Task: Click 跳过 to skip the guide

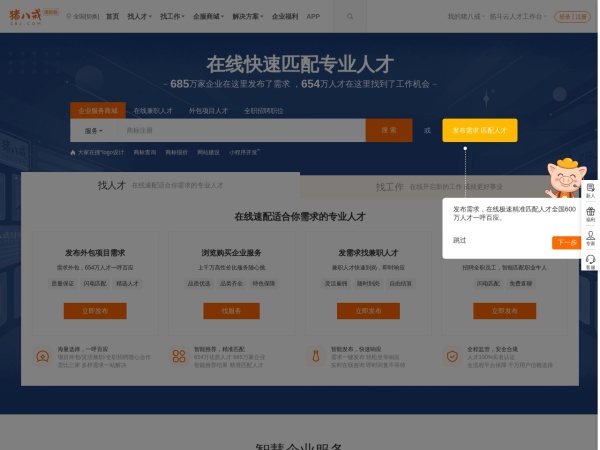Action: (459, 240)
